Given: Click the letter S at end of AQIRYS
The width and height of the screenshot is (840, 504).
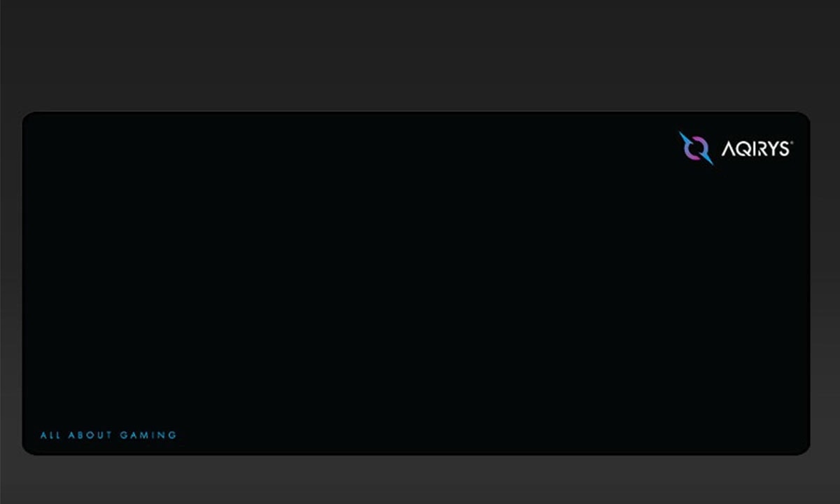Looking at the screenshot, I should [x=784, y=148].
